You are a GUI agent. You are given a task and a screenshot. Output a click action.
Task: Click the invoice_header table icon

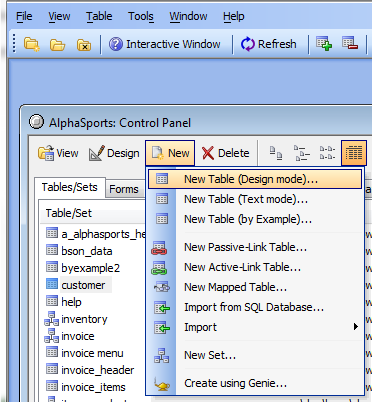coord(52,369)
